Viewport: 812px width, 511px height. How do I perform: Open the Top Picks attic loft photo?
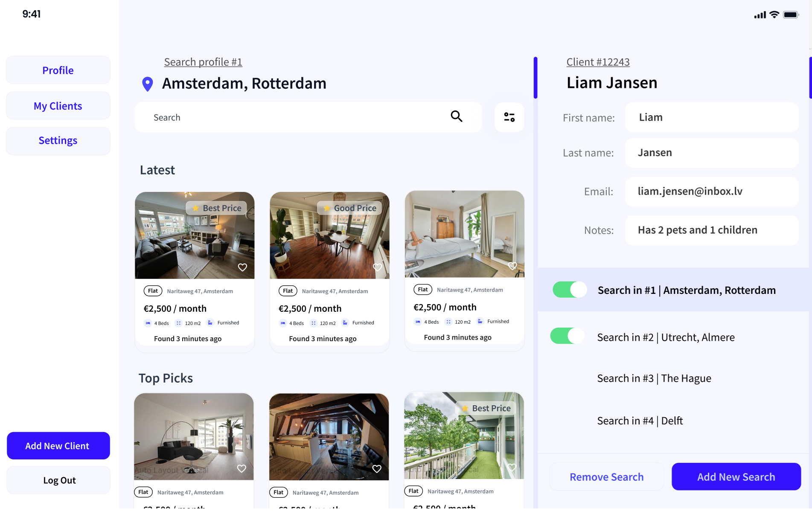click(x=329, y=437)
